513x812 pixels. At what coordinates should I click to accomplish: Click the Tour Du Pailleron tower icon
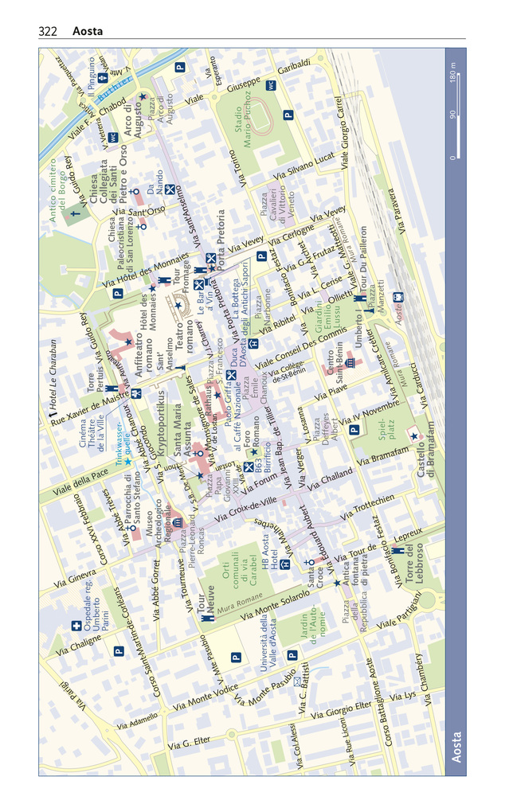(360, 298)
